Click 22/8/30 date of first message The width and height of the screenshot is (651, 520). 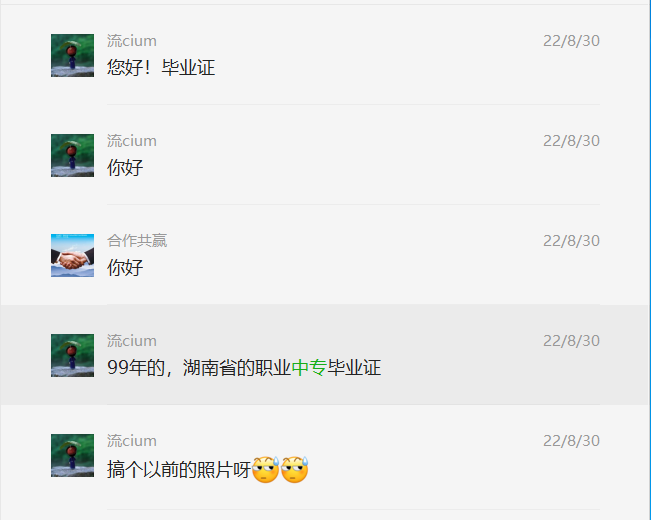571,41
